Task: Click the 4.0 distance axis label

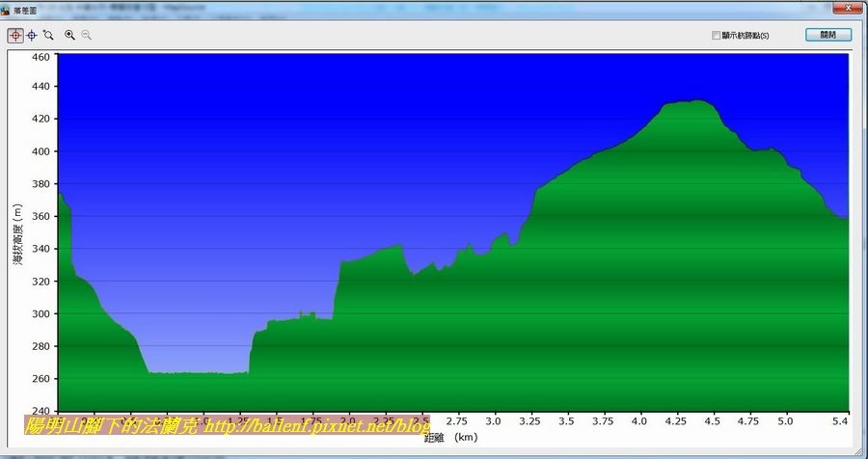Action: pyautogui.click(x=638, y=421)
